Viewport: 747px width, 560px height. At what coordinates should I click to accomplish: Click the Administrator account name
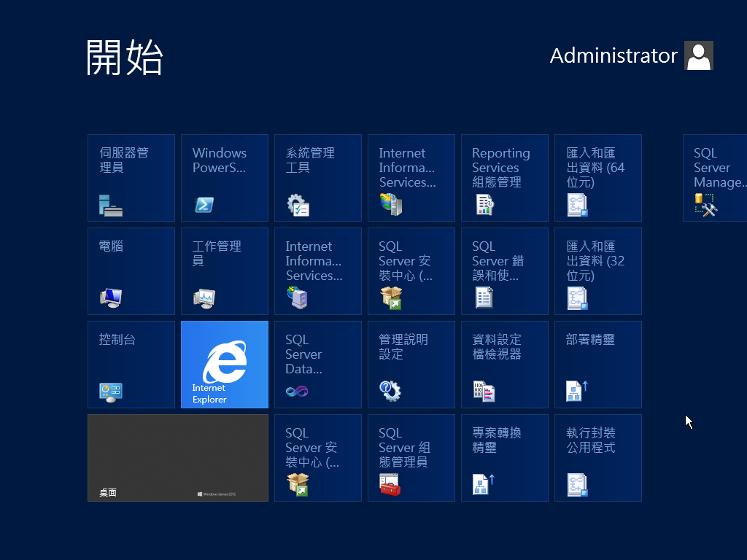tap(613, 55)
